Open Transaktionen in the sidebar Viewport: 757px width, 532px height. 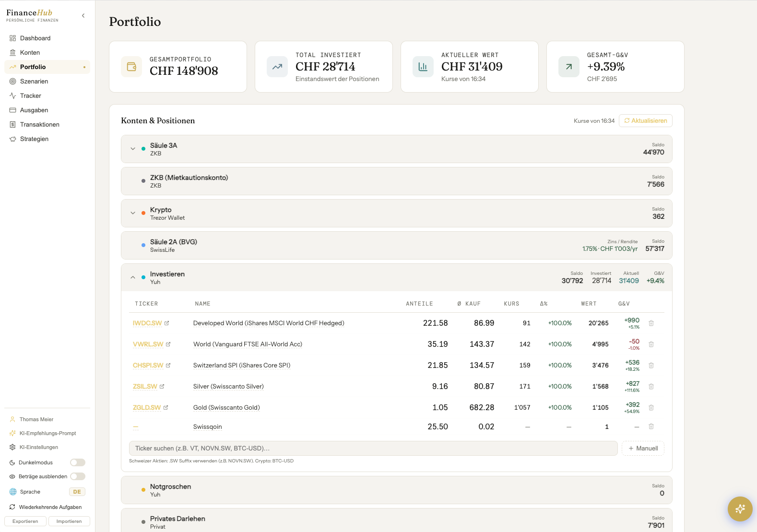click(x=47, y=124)
